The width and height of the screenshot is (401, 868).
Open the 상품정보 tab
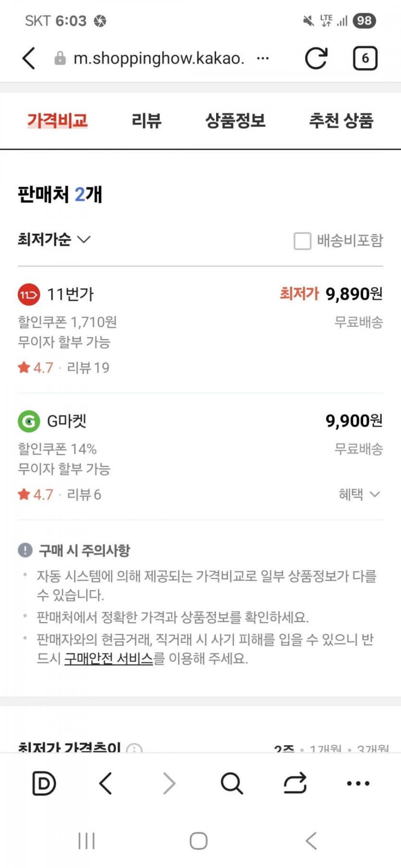pyautogui.click(x=235, y=120)
